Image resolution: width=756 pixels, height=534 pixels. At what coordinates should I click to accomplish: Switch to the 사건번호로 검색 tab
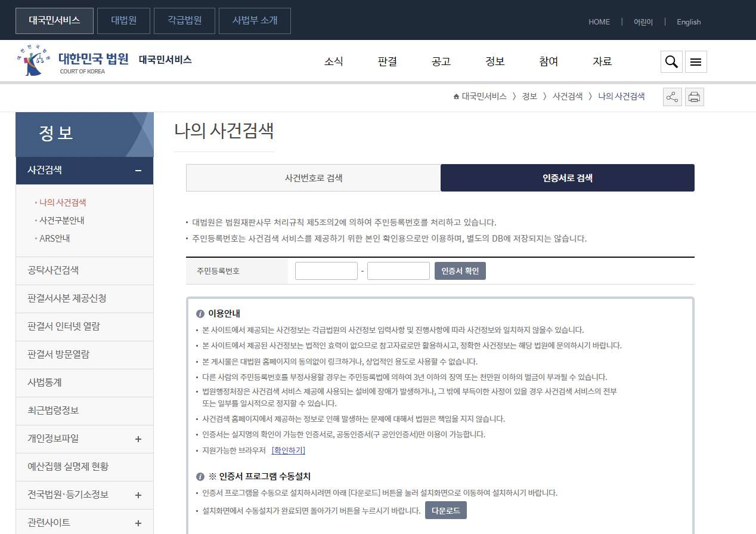tap(313, 177)
